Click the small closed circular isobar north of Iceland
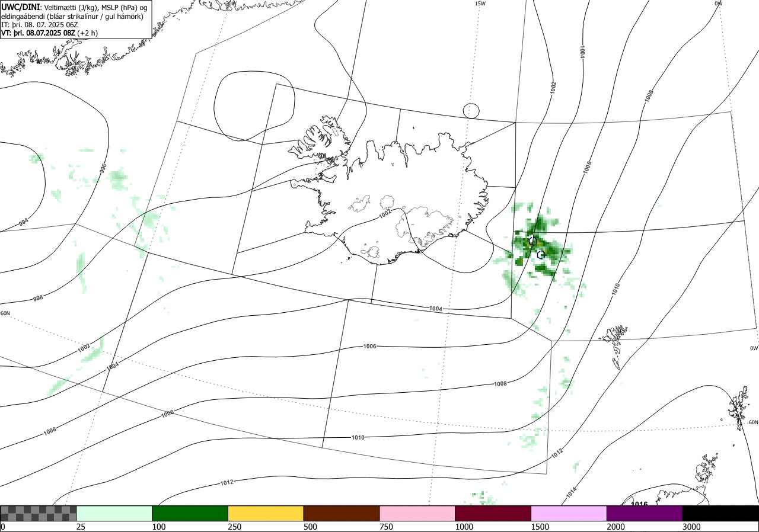Image resolution: width=759 pixels, height=532 pixels. 471,111
